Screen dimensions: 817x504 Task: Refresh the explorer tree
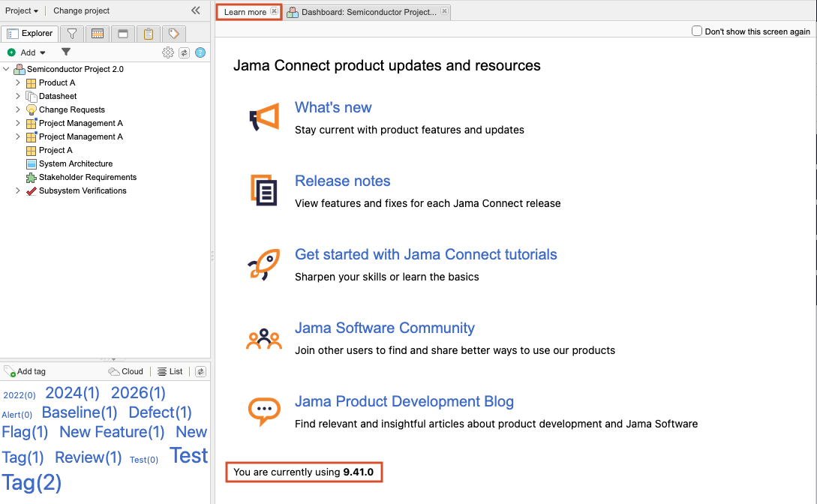[184, 52]
